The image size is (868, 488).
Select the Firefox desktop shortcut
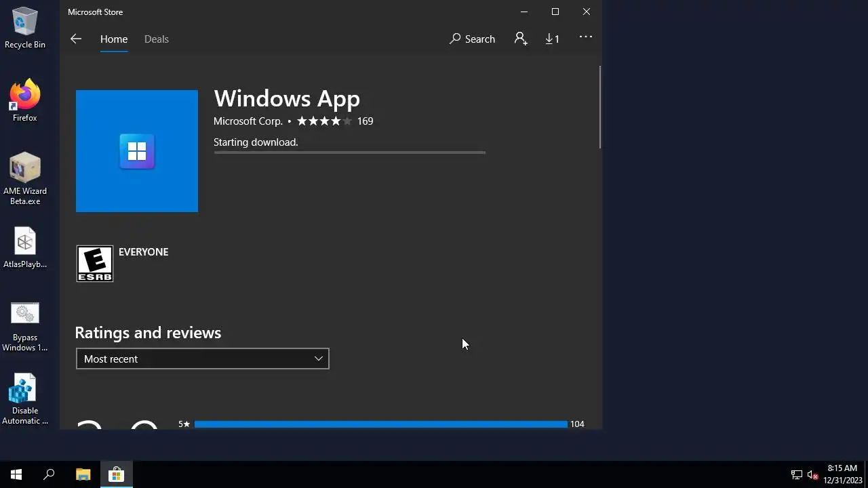(25, 101)
